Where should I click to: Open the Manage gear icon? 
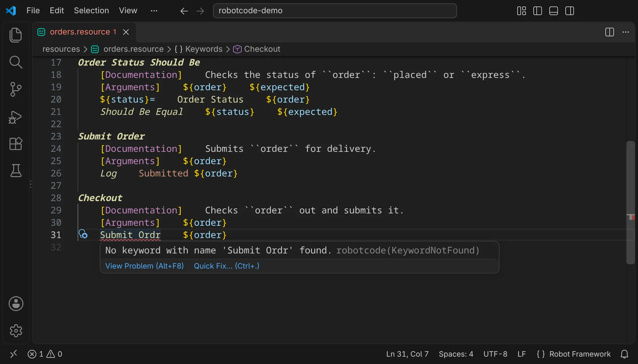(x=16, y=331)
